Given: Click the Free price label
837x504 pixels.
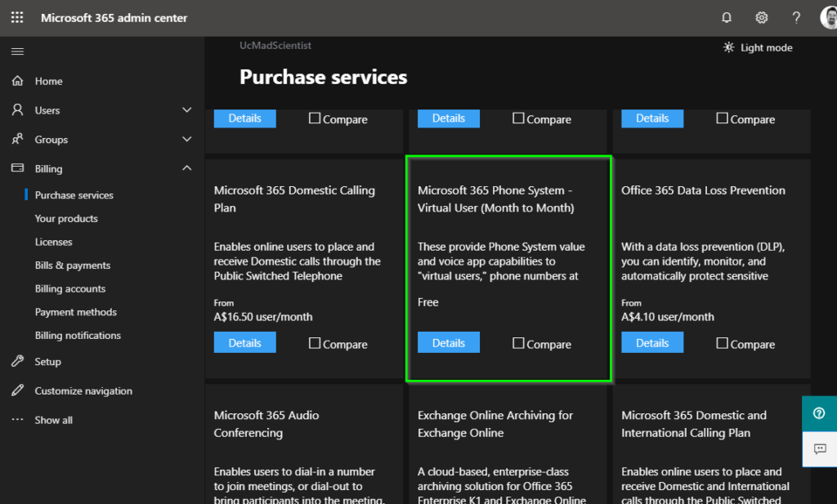Looking at the screenshot, I should tap(428, 302).
